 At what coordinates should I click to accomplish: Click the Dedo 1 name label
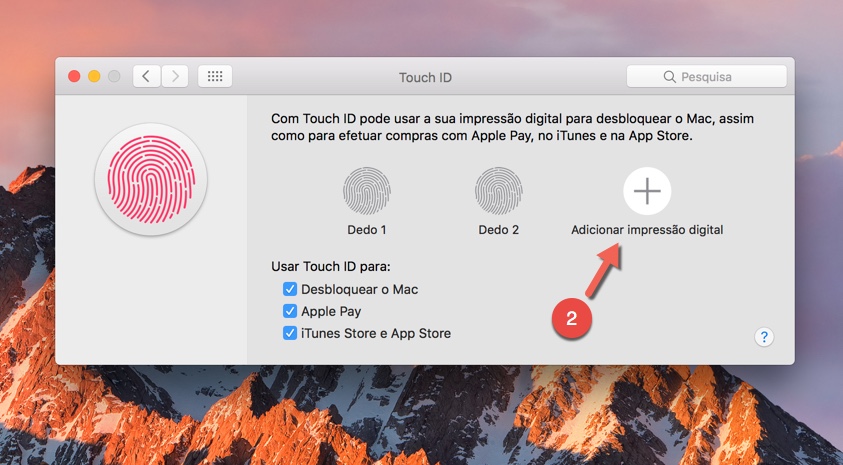(367, 230)
